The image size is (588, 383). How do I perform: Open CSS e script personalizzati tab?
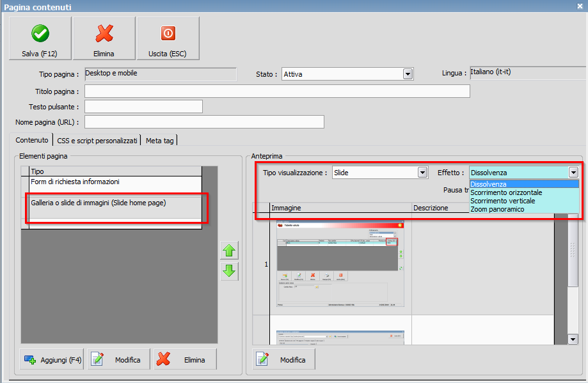coord(97,141)
